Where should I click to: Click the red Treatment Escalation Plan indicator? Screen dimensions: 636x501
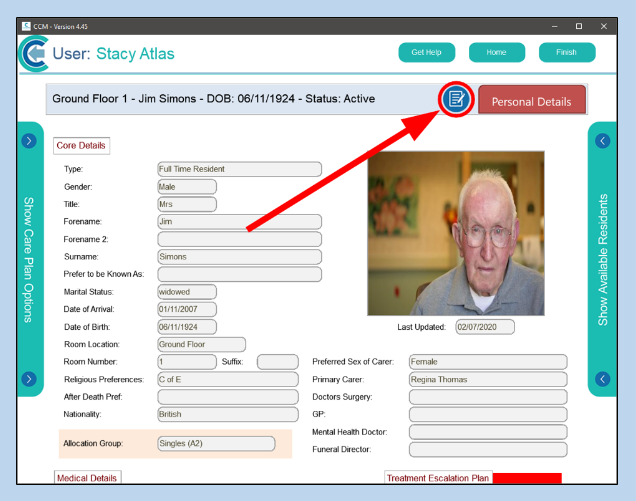(x=527, y=478)
